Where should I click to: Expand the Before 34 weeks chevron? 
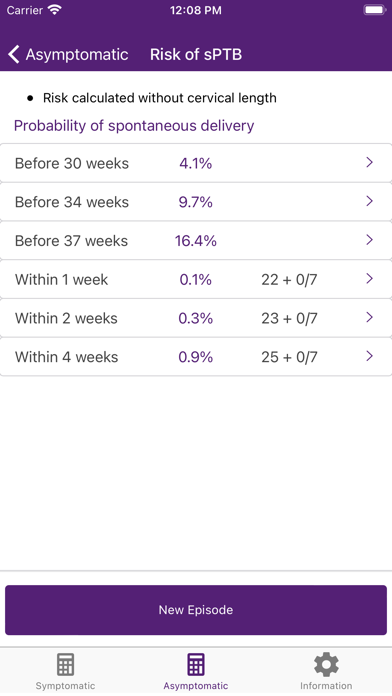pyautogui.click(x=369, y=202)
